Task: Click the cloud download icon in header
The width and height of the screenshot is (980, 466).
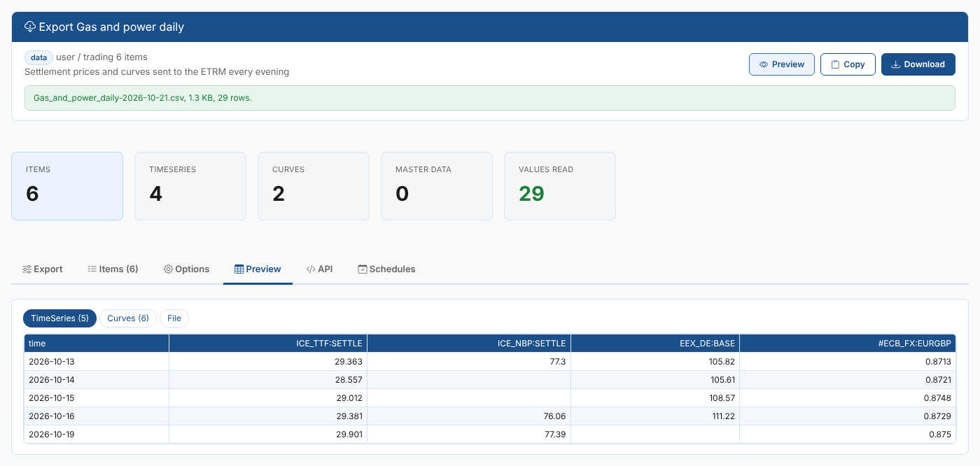Action: [x=30, y=27]
